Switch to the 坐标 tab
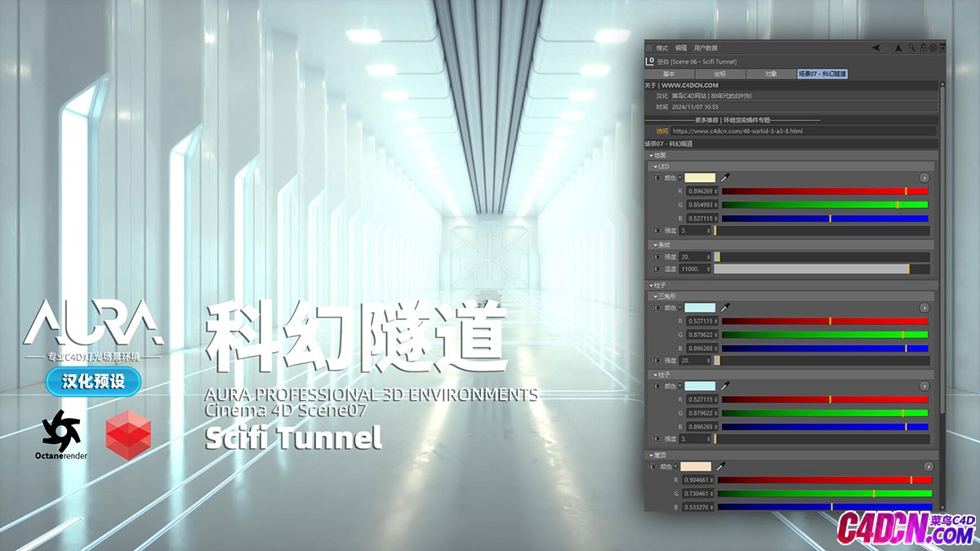The height and width of the screenshot is (551, 980). 719,73
